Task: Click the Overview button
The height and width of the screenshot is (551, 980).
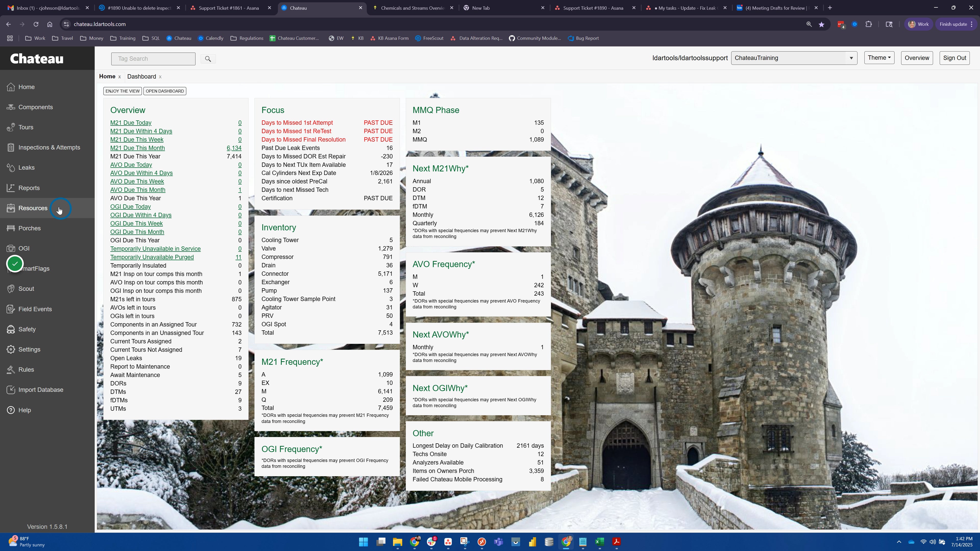Action: tap(917, 58)
